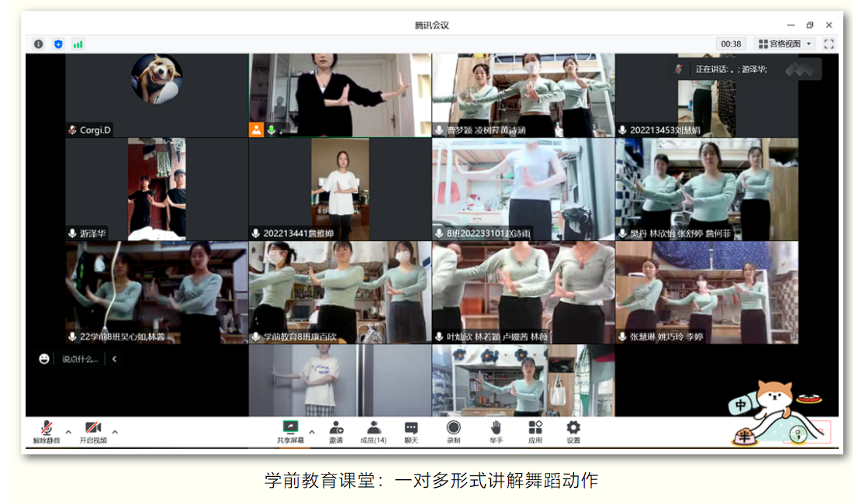Click the 说点什么 chat input field
Viewport: 865px width, 504px height.
[81, 359]
